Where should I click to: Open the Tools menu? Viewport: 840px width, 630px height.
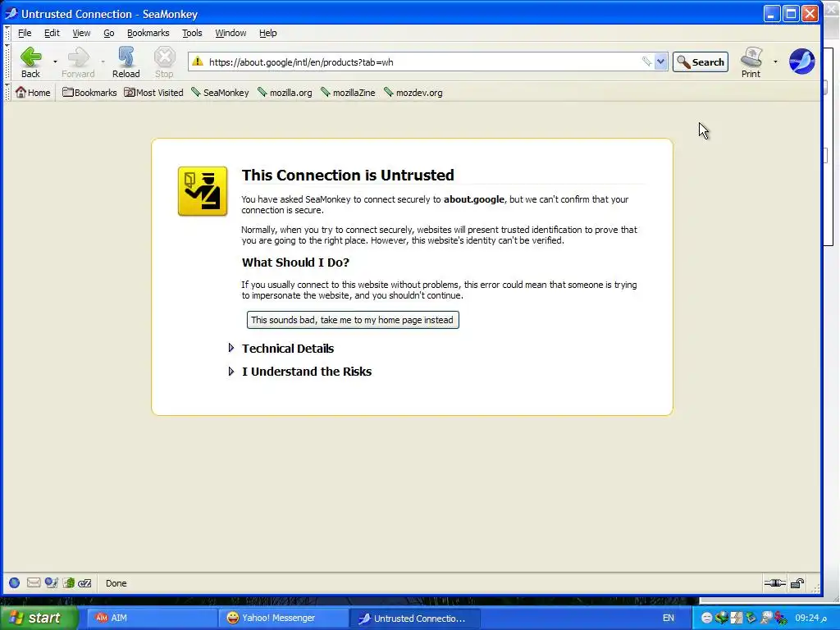click(x=192, y=33)
